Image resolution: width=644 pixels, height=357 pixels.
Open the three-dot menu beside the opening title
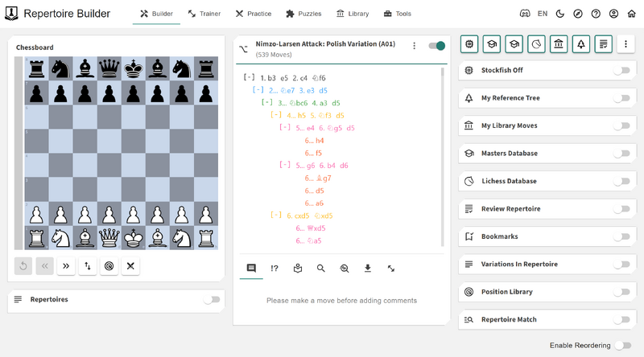[414, 47]
